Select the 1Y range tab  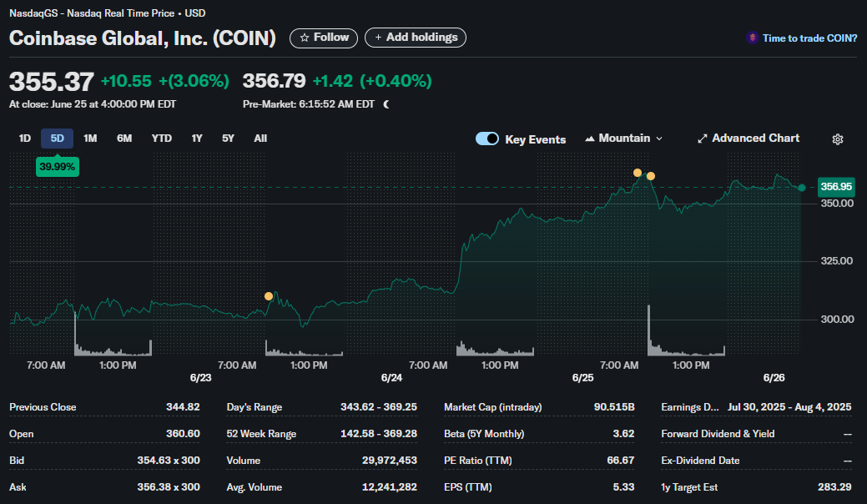pos(197,139)
